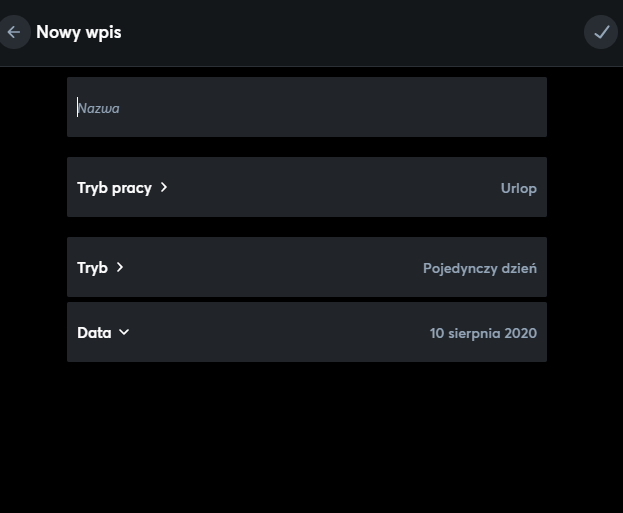Focus the Nazwa text field
Screen dimensions: 623x513
tap(300, 108)
